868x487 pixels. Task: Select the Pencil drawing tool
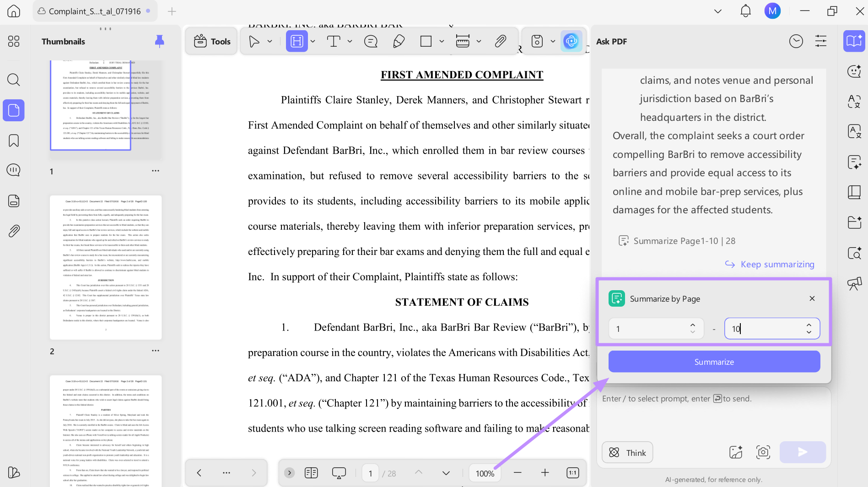click(399, 41)
